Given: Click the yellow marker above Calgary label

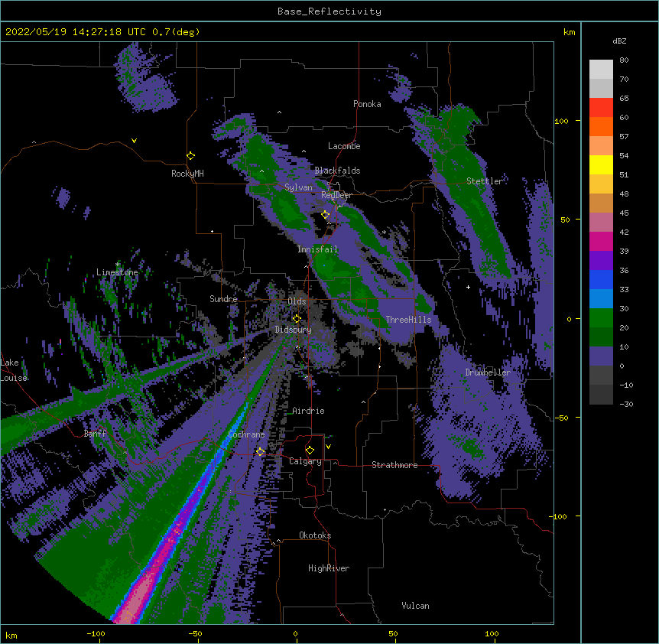Looking at the screenshot, I should 310,450.
